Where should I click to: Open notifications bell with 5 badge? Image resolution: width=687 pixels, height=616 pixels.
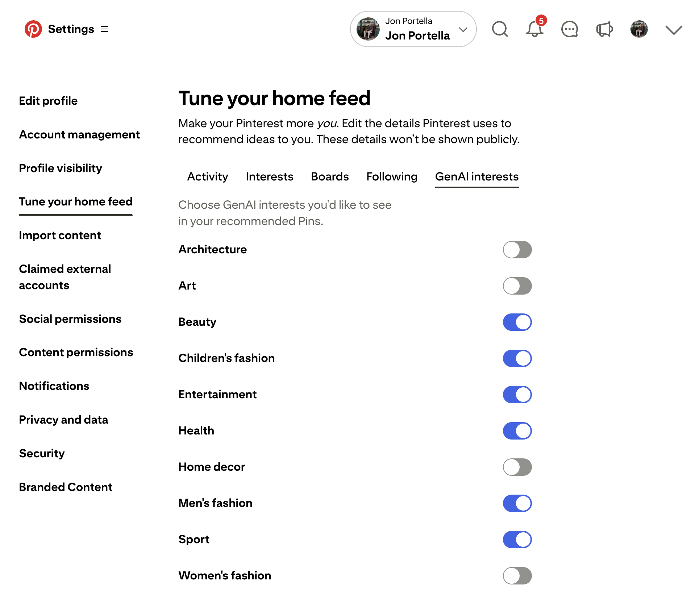click(534, 29)
